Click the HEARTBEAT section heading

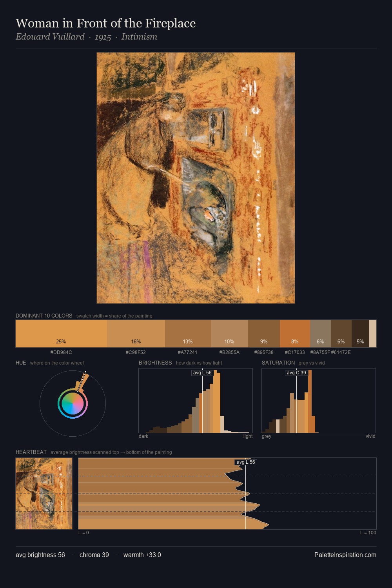coord(31,452)
